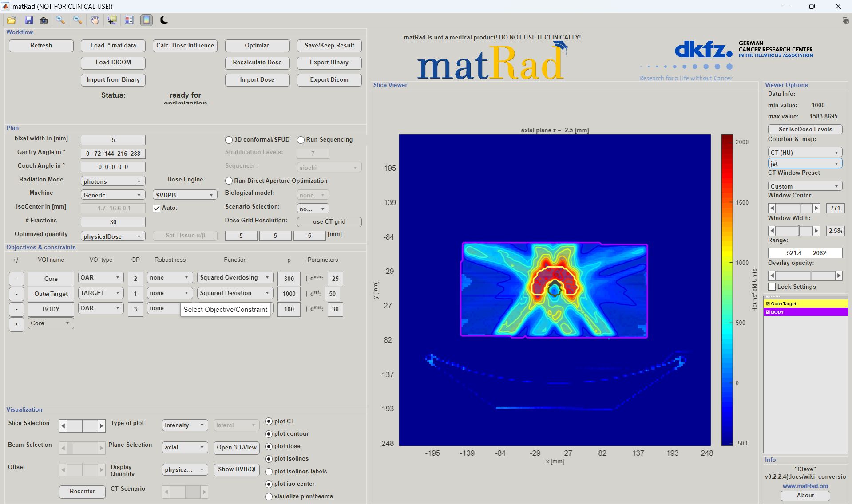Click Load *.mat data button
This screenshot has height=504, width=852.
[113, 46]
